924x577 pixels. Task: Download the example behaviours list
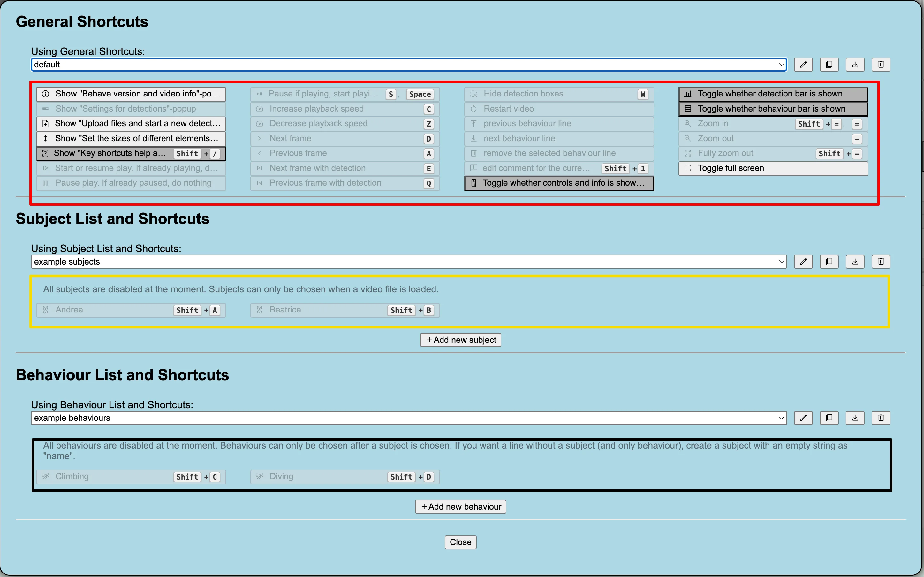[855, 418]
